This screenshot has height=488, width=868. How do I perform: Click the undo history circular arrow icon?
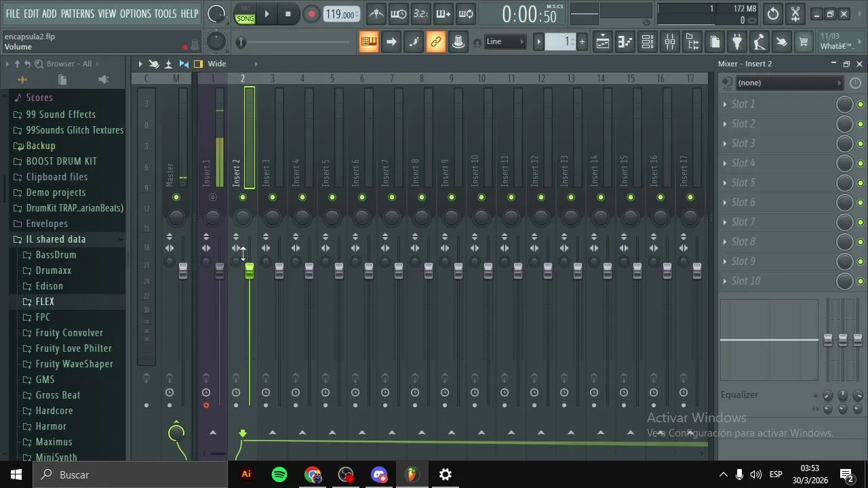click(x=773, y=14)
